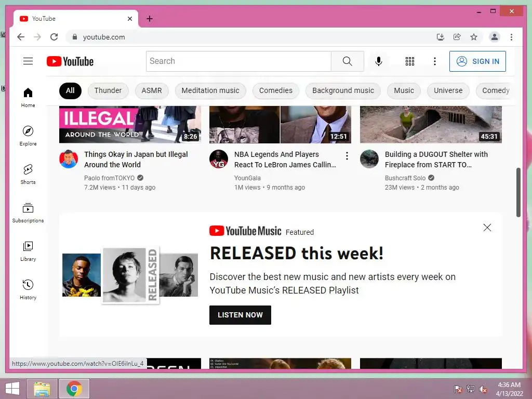Open File Explorer from taskbar
The height and width of the screenshot is (399, 532).
coord(42,389)
